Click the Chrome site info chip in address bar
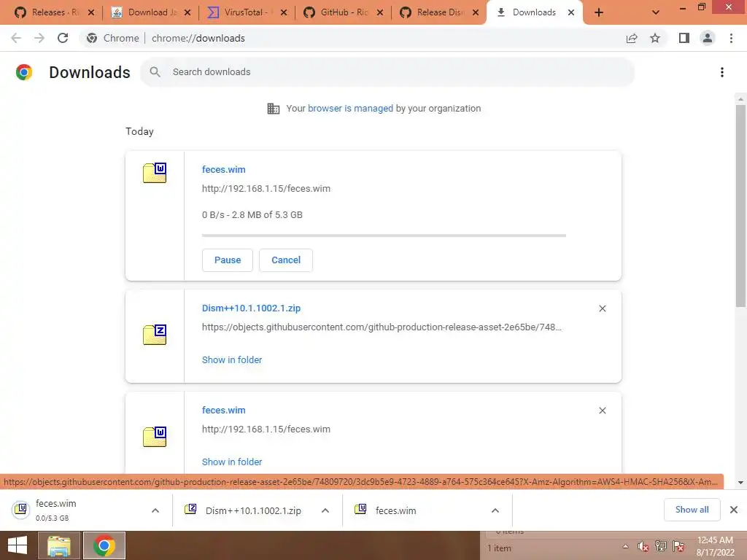Viewport: 747px width, 560px height. [x=113, y=38]
